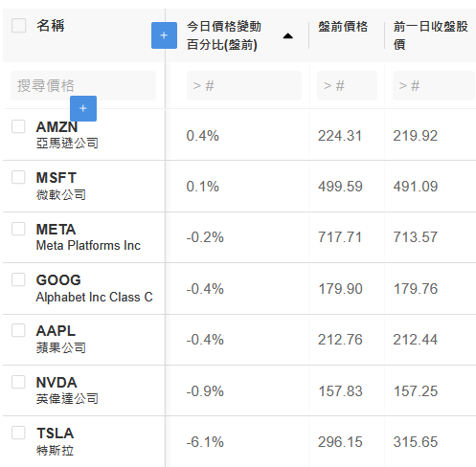The image size is (476, 467).
Task: Mark the AAPL row checkbox
Action: coord(18,330)
